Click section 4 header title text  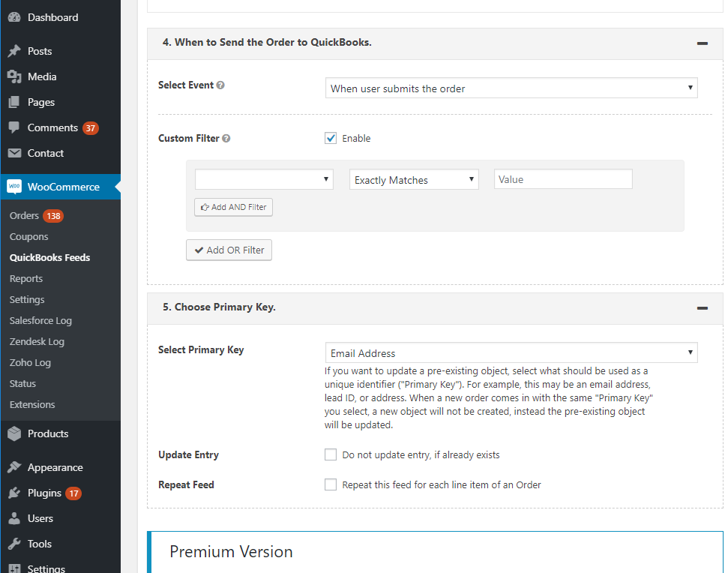pos(267,42)
